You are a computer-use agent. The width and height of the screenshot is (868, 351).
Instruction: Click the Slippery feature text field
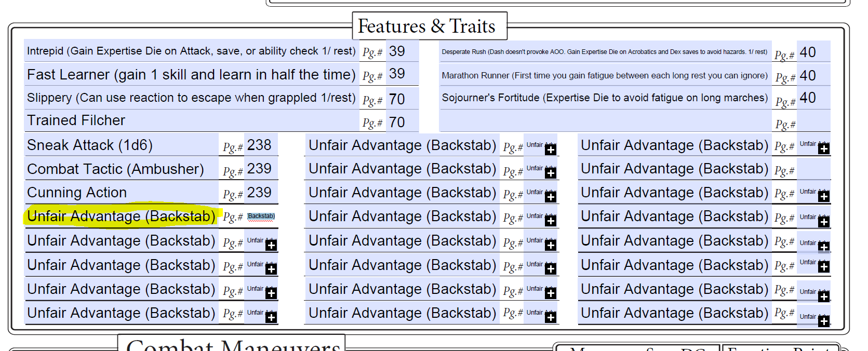[191, 98]
